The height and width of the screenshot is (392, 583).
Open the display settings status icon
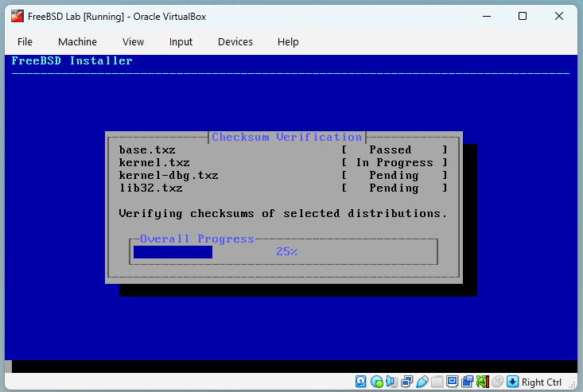coord(452,382)
